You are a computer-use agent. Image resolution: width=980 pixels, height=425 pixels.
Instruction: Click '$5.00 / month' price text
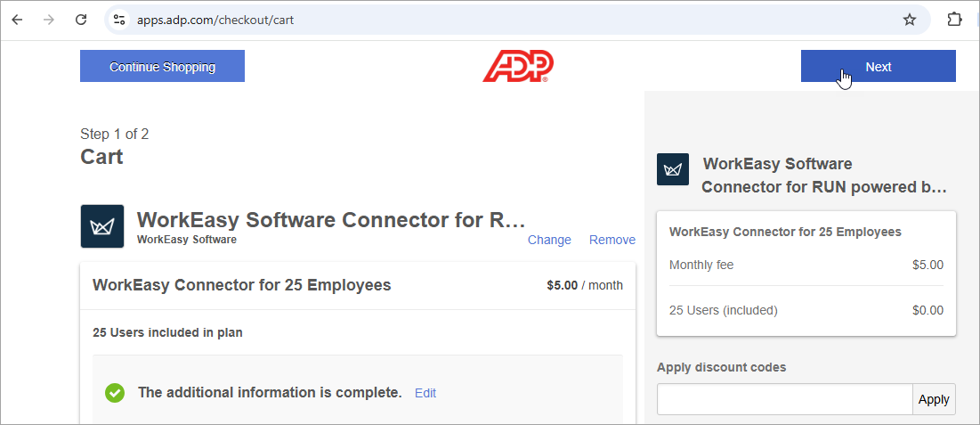click(x=585, y=285)
